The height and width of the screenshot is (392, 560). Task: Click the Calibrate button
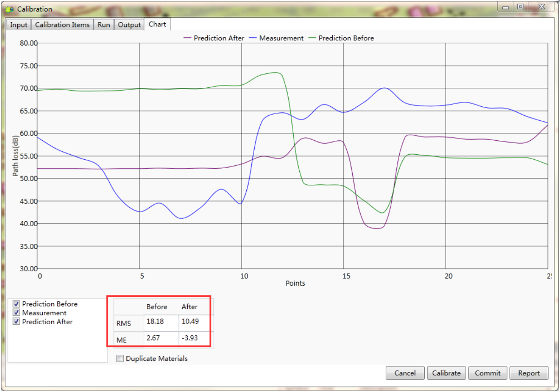click(446, 373)
